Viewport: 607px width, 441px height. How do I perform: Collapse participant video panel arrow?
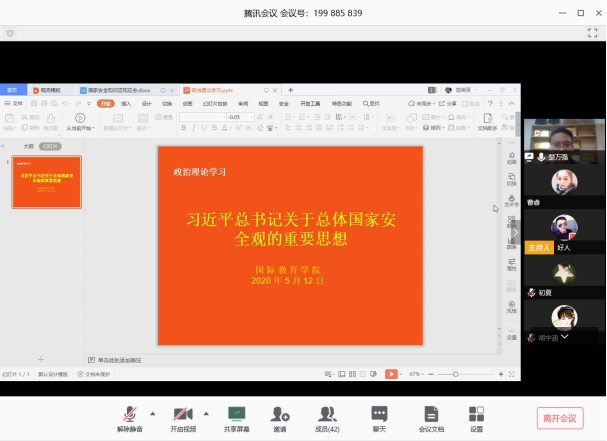click(x=516, y=232)
